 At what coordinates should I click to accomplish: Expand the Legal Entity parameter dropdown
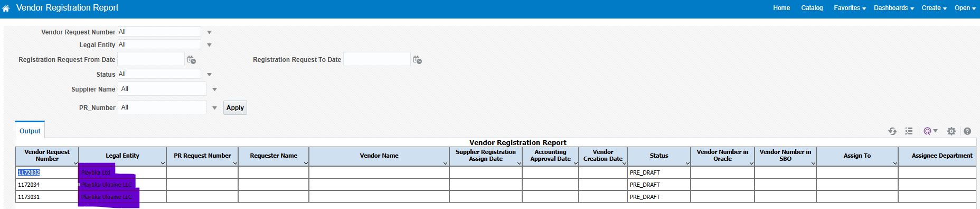pyautogui.click(x=209, y=45)
